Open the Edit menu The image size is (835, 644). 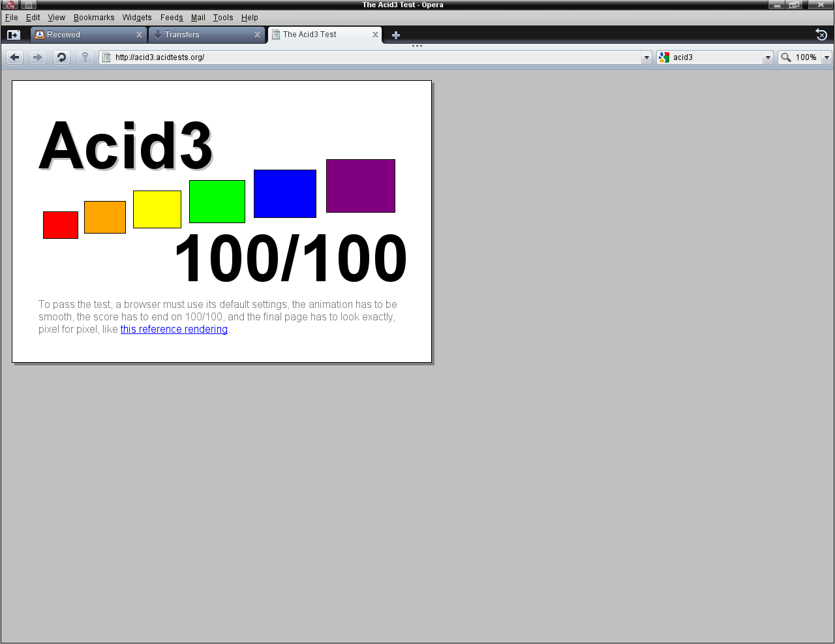(x=33, y=18)
